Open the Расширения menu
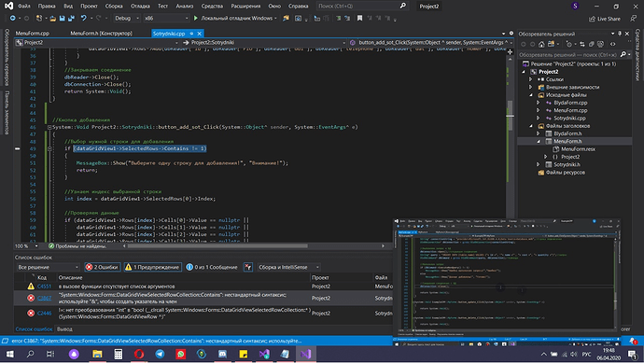This screenshot has height=363, width=644. pyautogui.click(x=245, y=7)
